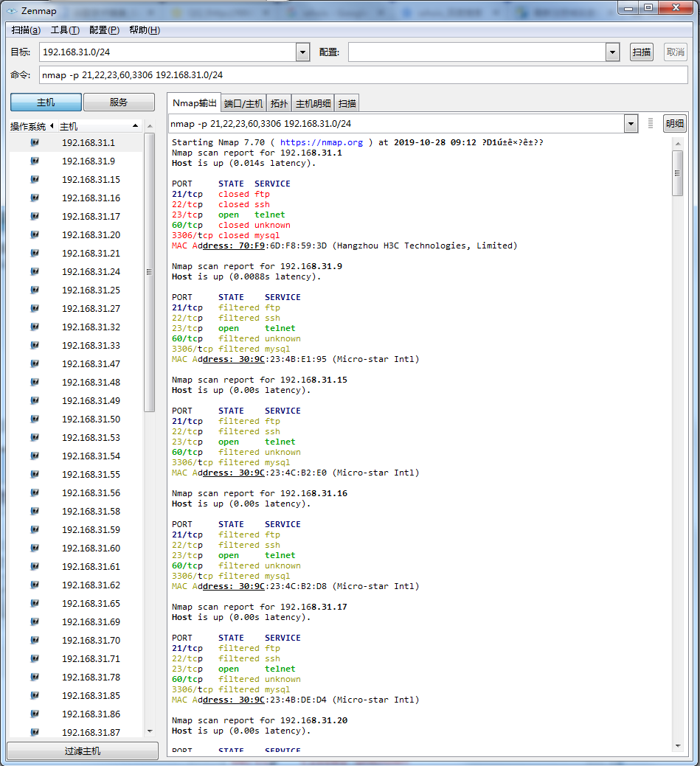Click the 目标 target input field

168,52
